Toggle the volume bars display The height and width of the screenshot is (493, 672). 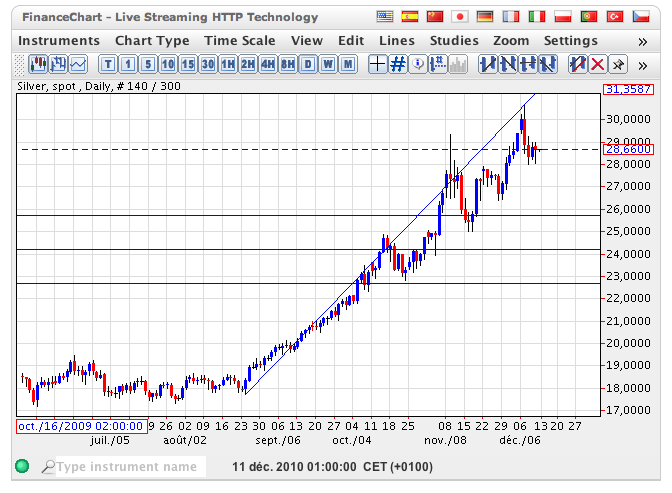[x=457, y=64]
